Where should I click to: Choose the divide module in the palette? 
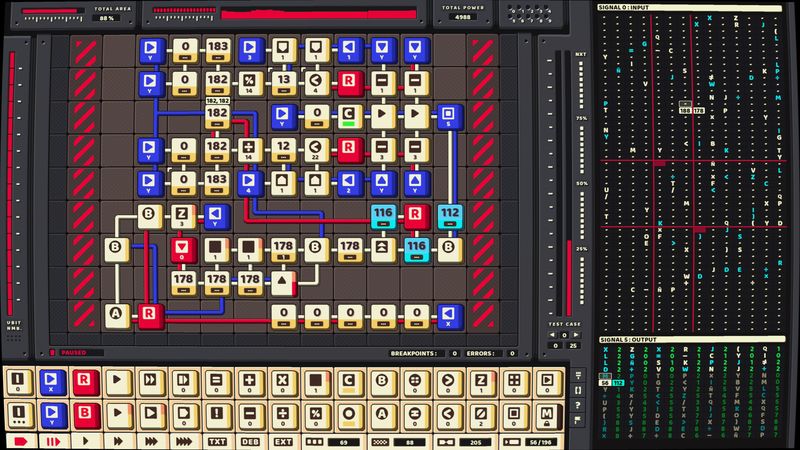pos(282,414)
